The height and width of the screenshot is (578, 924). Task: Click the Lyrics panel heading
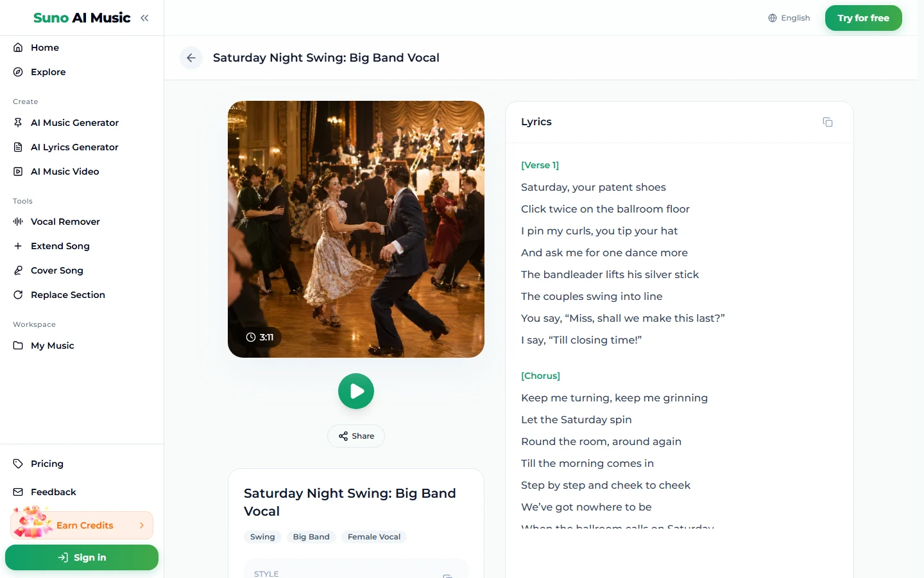tap(536, 122)
